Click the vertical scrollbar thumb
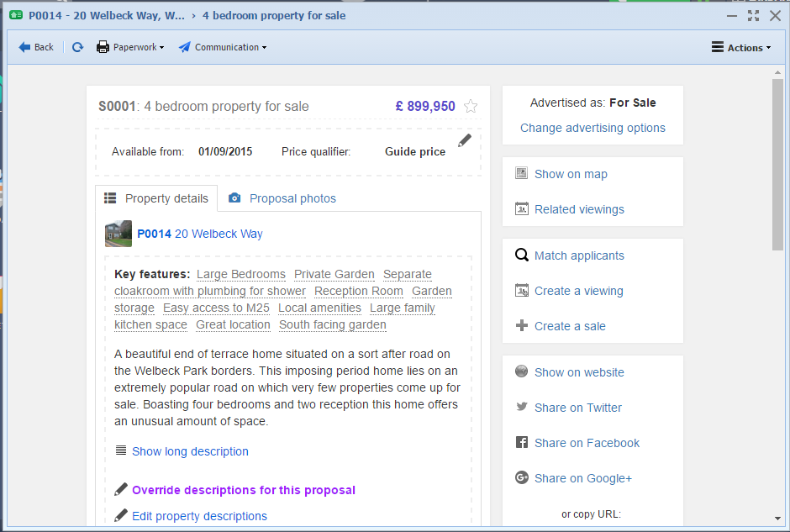The height and width of the screenshot is (532, 790). tap(777, 165)
